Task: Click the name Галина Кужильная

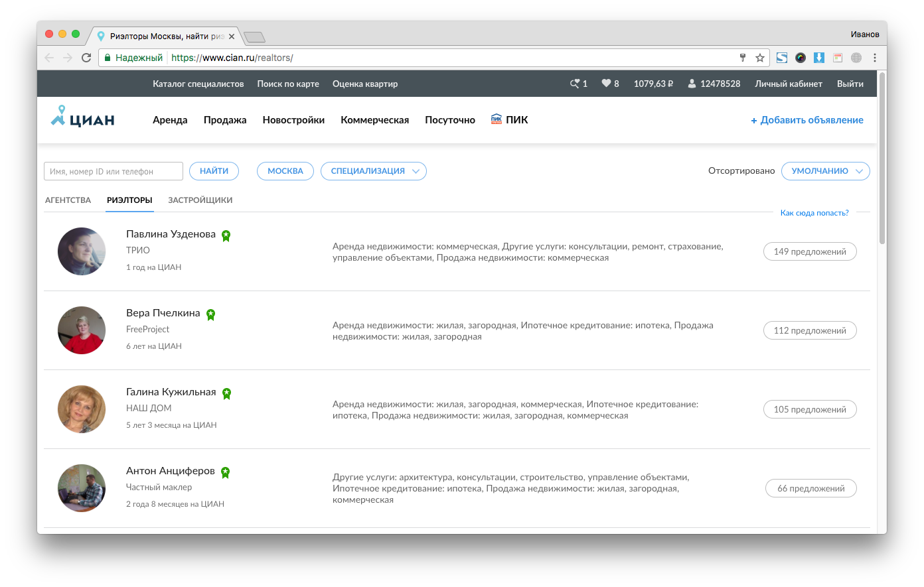Action: (x=171, y=392)
